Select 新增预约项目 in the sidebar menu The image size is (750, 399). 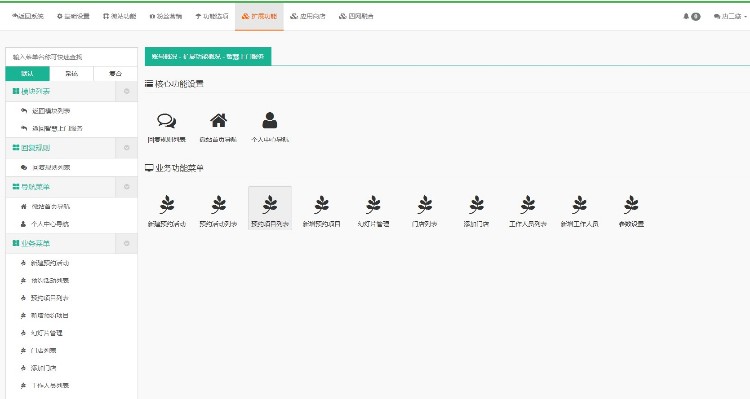(x=50, y=315)
